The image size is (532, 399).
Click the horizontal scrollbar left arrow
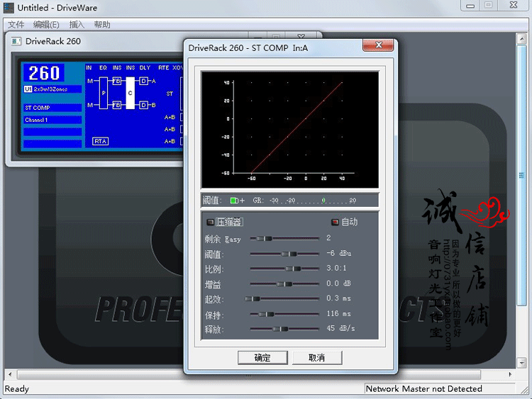point(10,375)
